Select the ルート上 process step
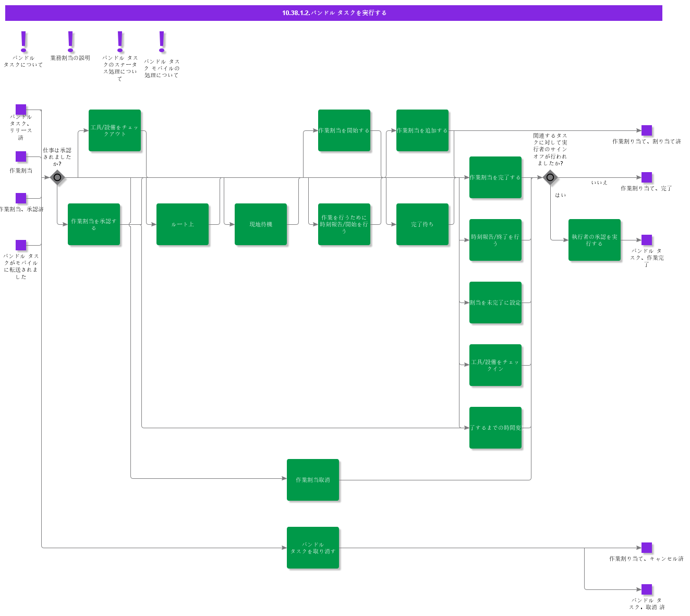Screen dimensions: 690x616 click(x=183, y=224)
